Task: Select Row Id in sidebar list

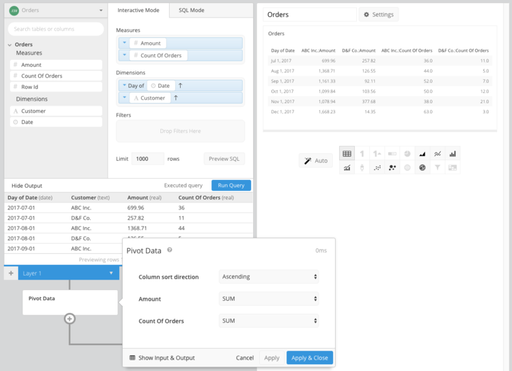Action: coord(56,87)
